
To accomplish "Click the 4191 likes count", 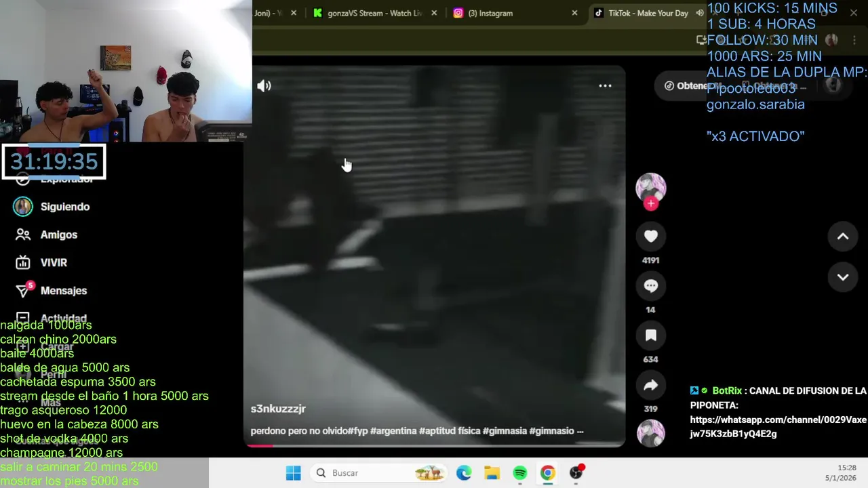I will [x=650, y=260].
